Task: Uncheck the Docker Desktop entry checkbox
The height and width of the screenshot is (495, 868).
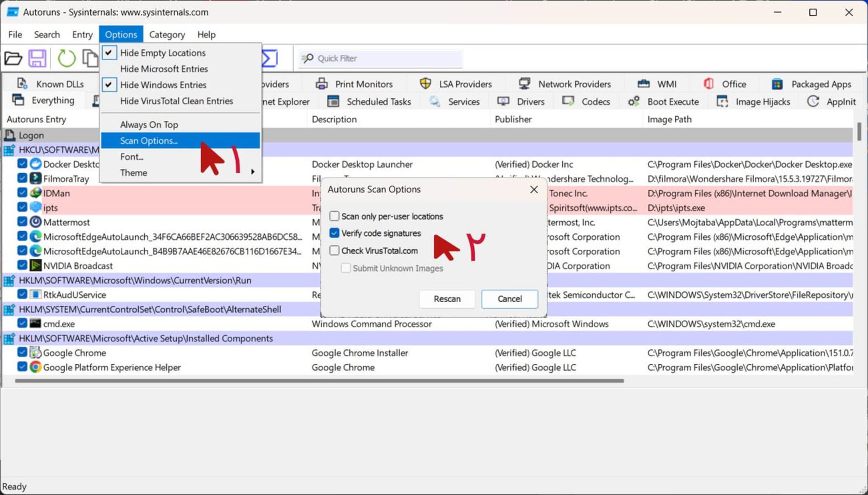Action: click(22, 164)
